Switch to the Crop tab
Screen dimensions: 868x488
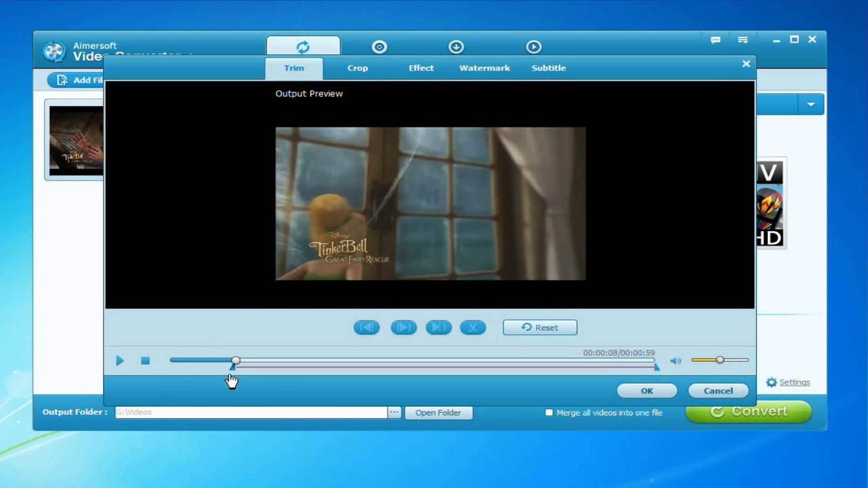click(x=357, y=68)
